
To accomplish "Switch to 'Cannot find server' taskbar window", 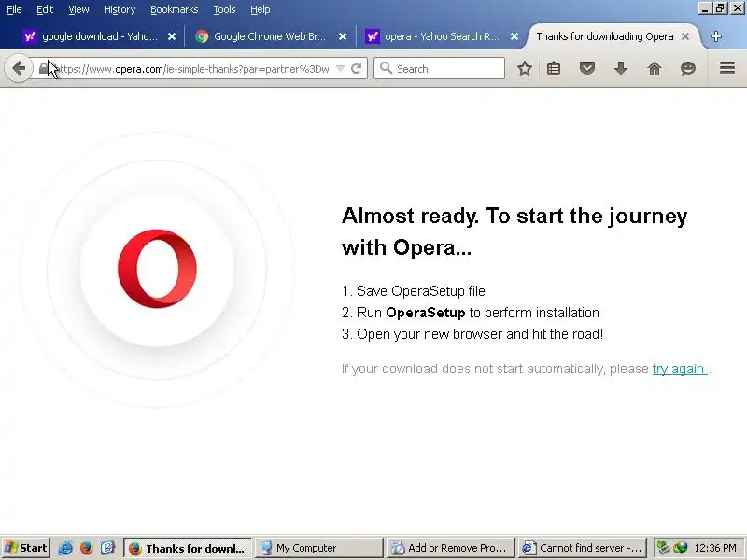I will coord(582,548).
